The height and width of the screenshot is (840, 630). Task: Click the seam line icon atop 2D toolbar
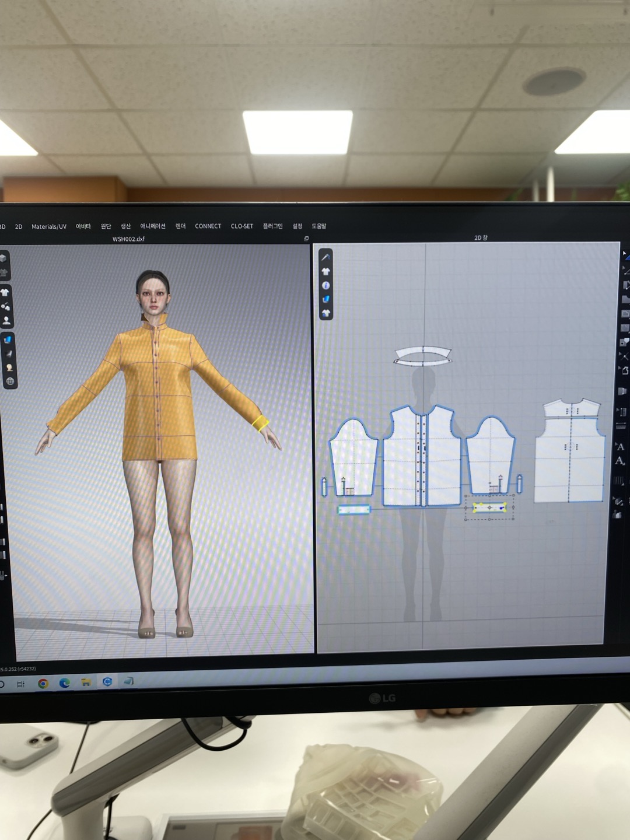click(325, 257)
